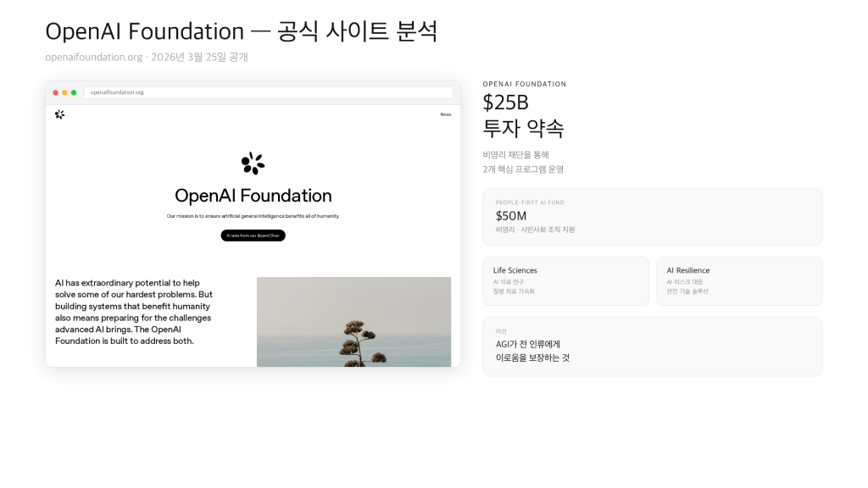Click the People-First AI Fund $50M card
The height and width of the screenshot is (488, 868).
tap(652, 217)
